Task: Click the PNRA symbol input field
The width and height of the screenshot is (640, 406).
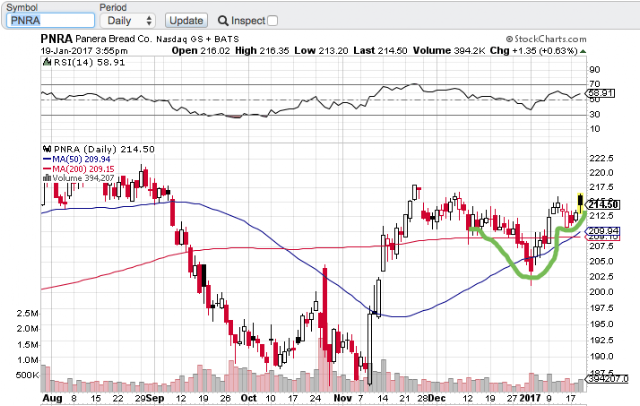Action: tap(51, 20)
